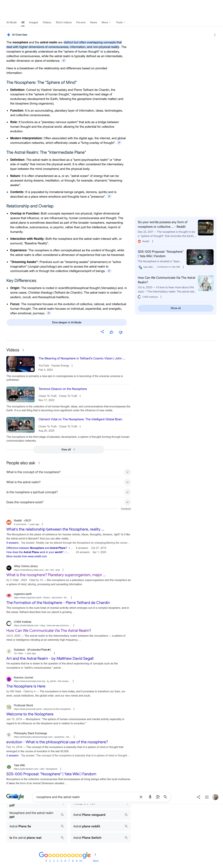This screenshot has height=868, width=223.
Task: Open 'The Formation of the Noösphere' result
Action: (58, 602)
